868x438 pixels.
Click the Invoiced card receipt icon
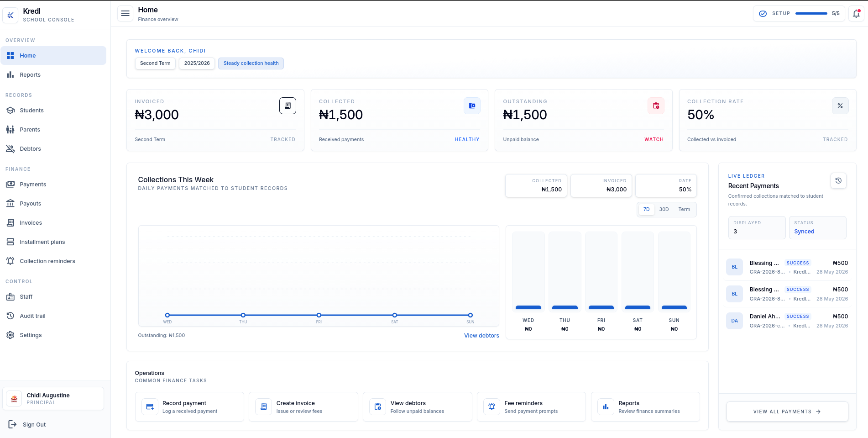pos(288,106)
